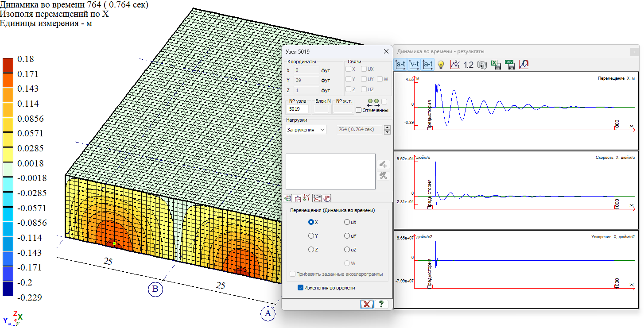Viewport: 644px width, 328px height.
Task: Uncheck 'Изменения во времени' checkbox
Action: pyautogui.click(x=301, y=288)
